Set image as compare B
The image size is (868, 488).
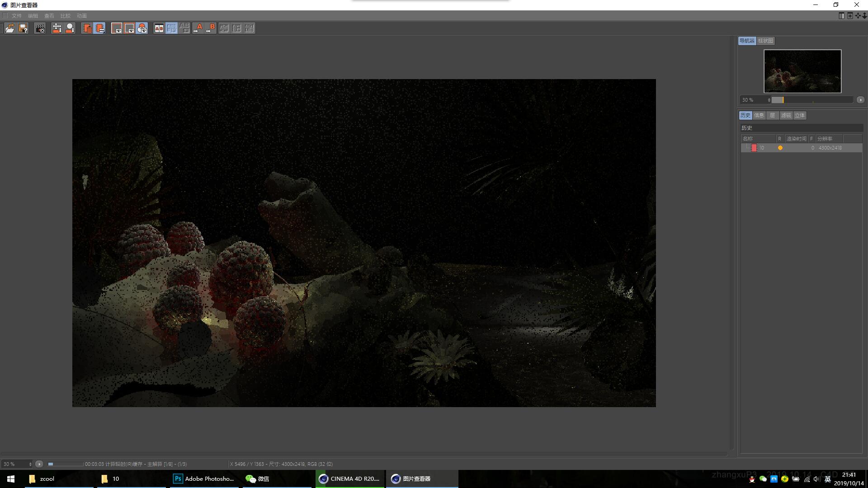click(x=210, y=28)
